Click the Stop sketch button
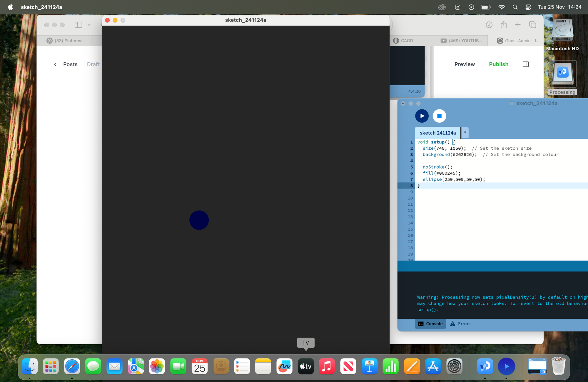This screenshot has width=588, height=382. tap(439, 116)
